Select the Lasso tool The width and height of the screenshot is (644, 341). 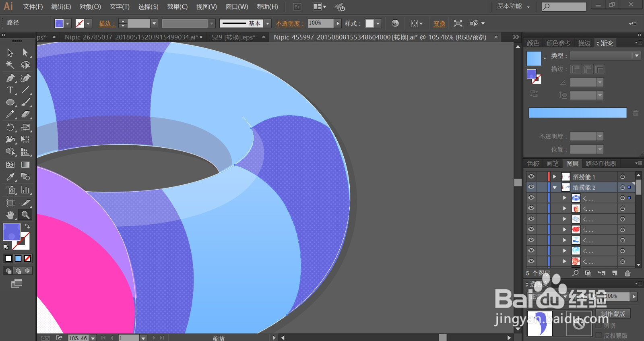coord(25,65)
